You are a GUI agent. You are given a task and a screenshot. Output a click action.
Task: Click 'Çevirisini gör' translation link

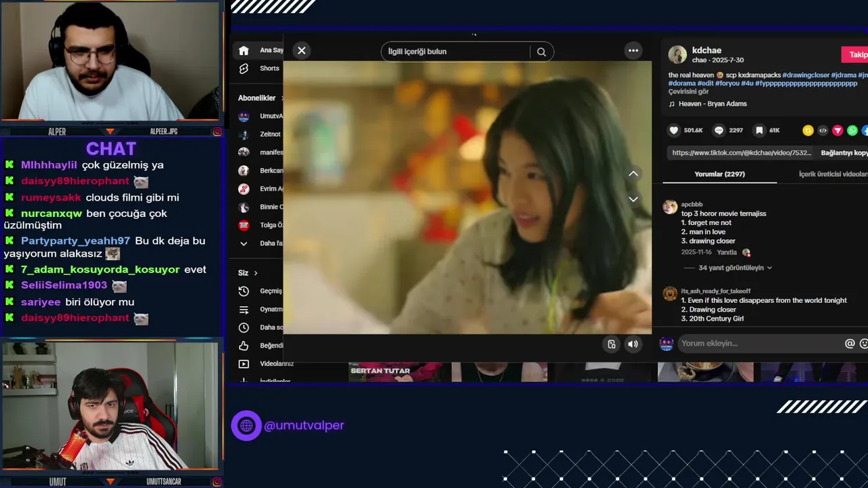688,91
